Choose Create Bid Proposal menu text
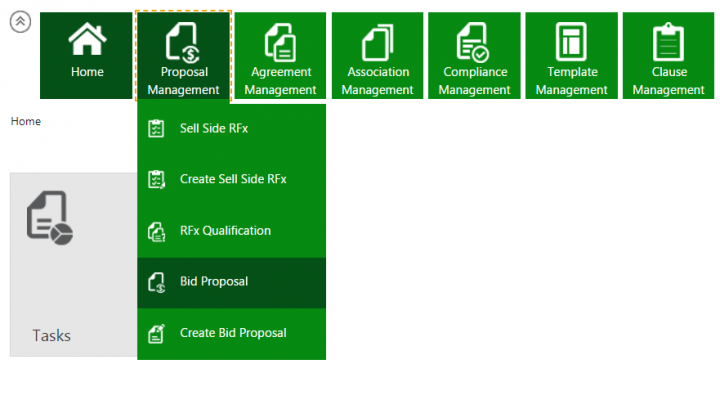 233,333
